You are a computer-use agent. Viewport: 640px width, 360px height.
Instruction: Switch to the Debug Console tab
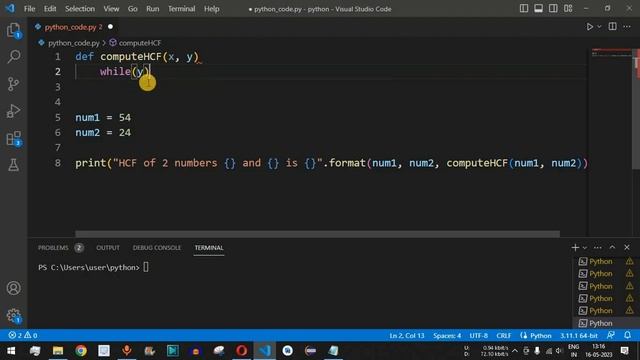click(157, 248)
